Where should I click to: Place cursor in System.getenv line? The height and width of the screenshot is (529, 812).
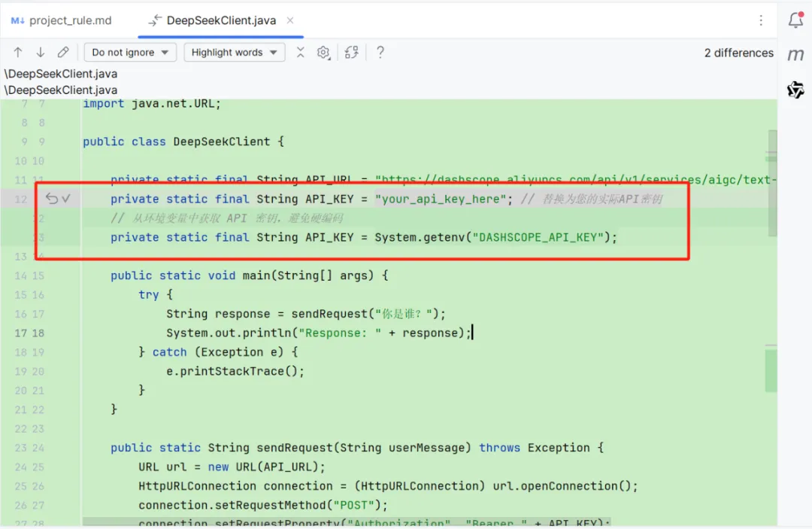tap(364, 237)
